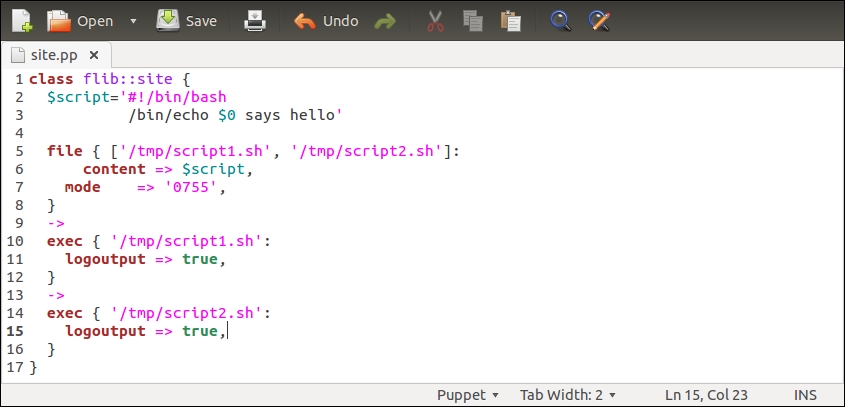Click the Cut scissors icon
The width and height of the screenshot is (845, 407).
point(435,21)
